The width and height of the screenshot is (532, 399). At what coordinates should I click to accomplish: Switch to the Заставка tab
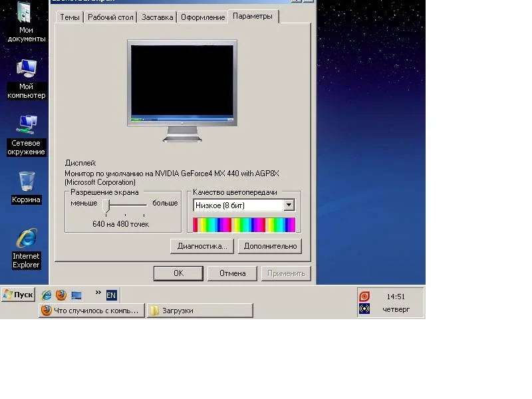point(157,17)
